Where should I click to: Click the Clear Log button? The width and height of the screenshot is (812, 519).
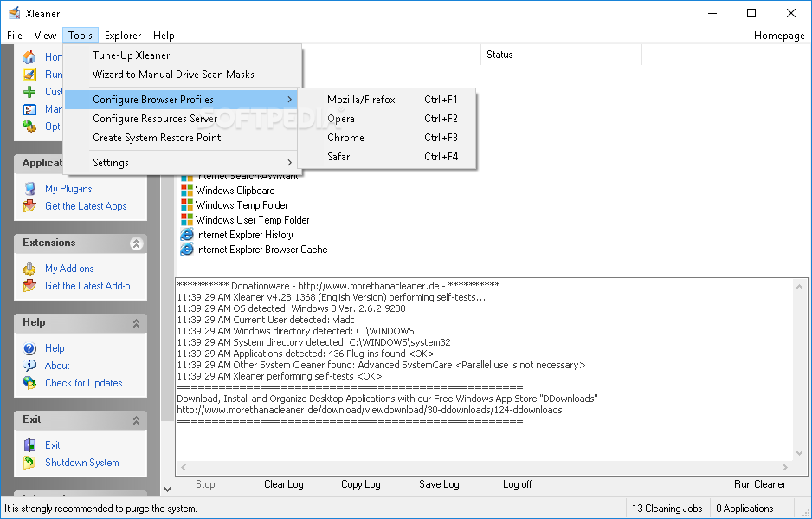(x=284, y=484)
